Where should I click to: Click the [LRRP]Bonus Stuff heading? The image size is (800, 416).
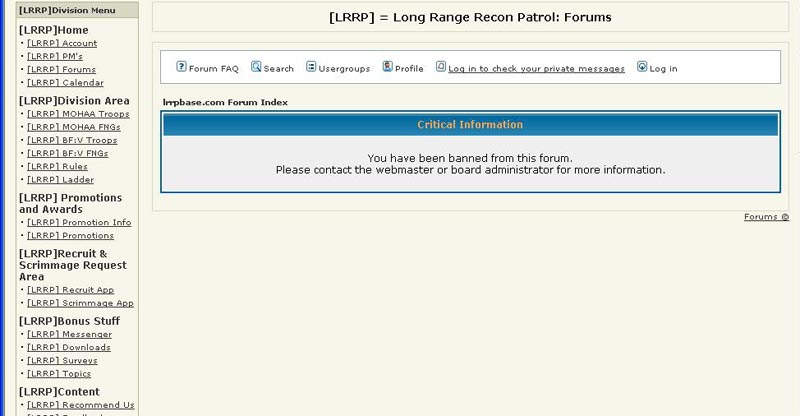pos(69,321)
